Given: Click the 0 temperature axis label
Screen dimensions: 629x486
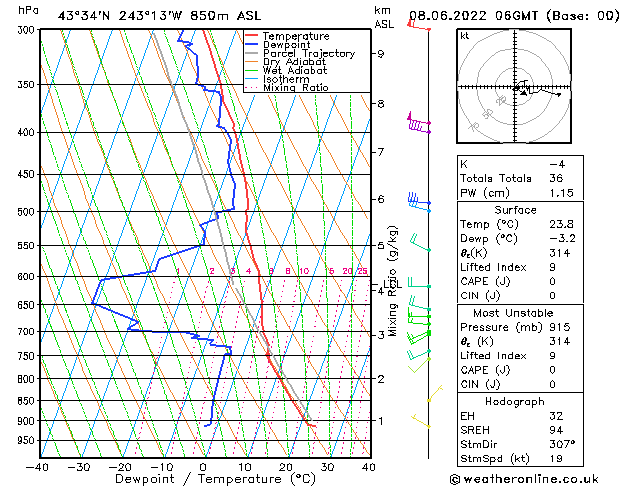Looking at the screenshot, I should pyautogui.click(x=203, y=467).
